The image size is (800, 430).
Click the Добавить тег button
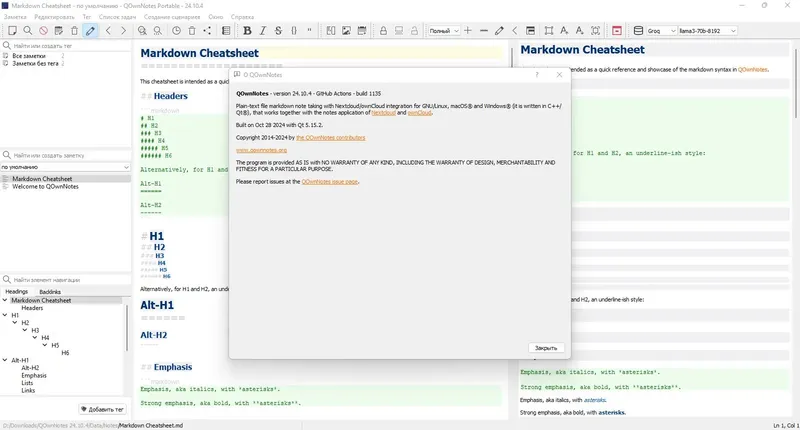103,409
